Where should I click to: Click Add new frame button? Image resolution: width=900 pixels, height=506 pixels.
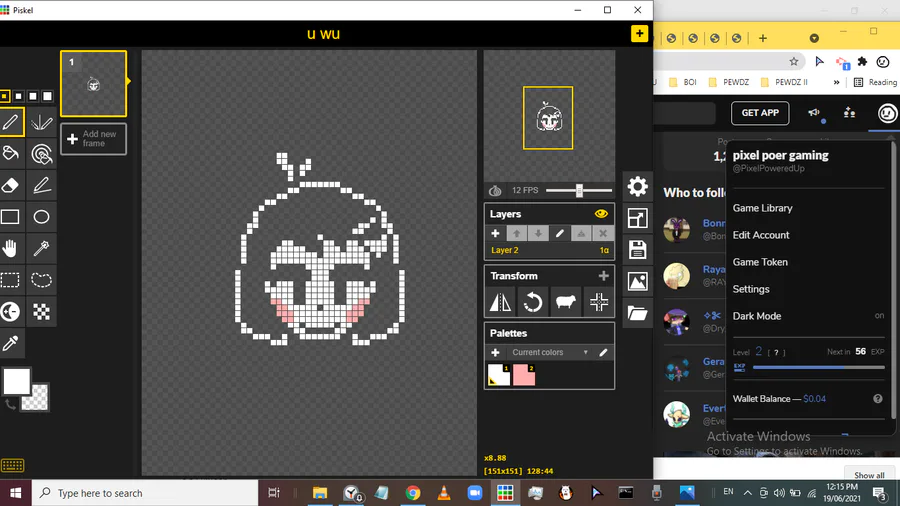(x=94, y=139)
